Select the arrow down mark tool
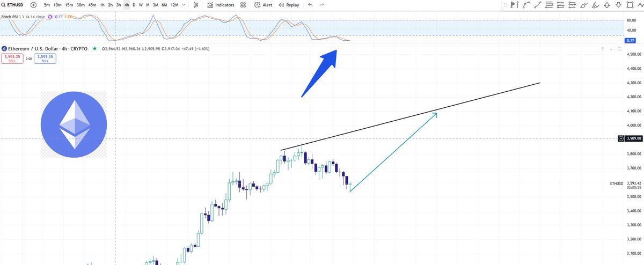The height and width of the screenshot is (265, 644). click(x=618, y=5)
